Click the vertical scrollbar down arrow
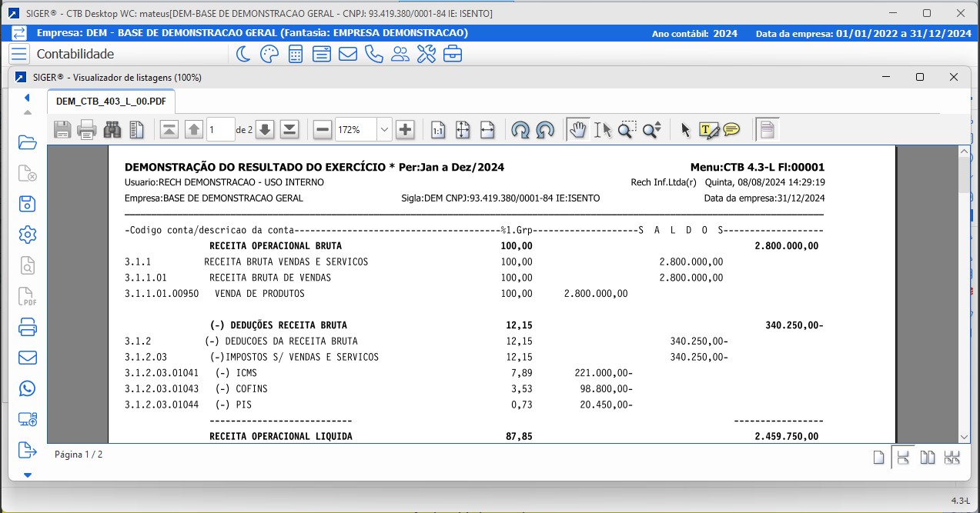980x513 pixels. 964,436
